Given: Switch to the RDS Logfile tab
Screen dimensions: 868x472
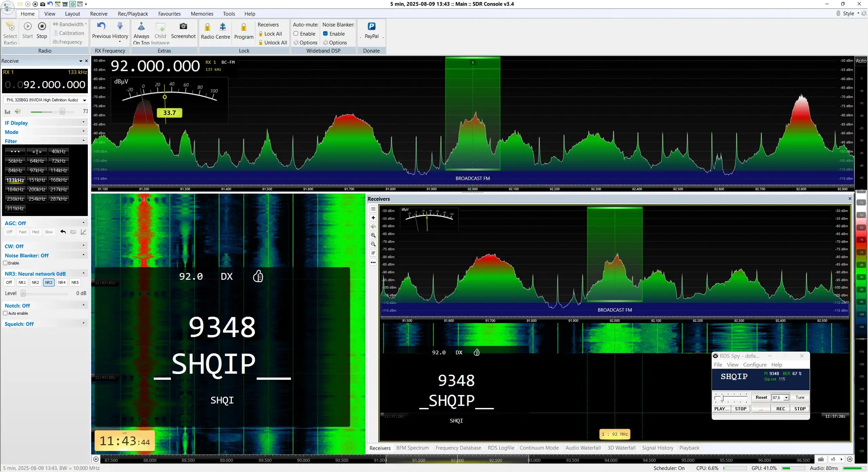Looking at the screenshot, I should click(x=501, y=448).
